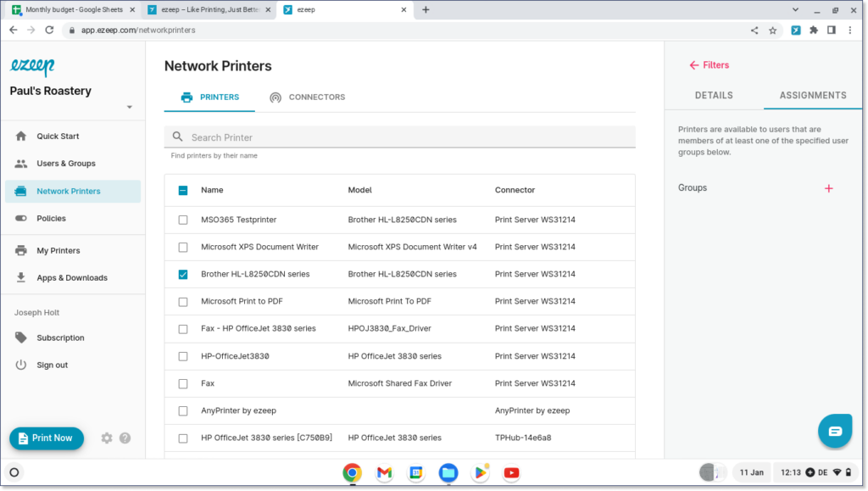This screenshot has width=868, height=491.
Task: Open Apps & Downloads download icon
Action: click(21, 277)
